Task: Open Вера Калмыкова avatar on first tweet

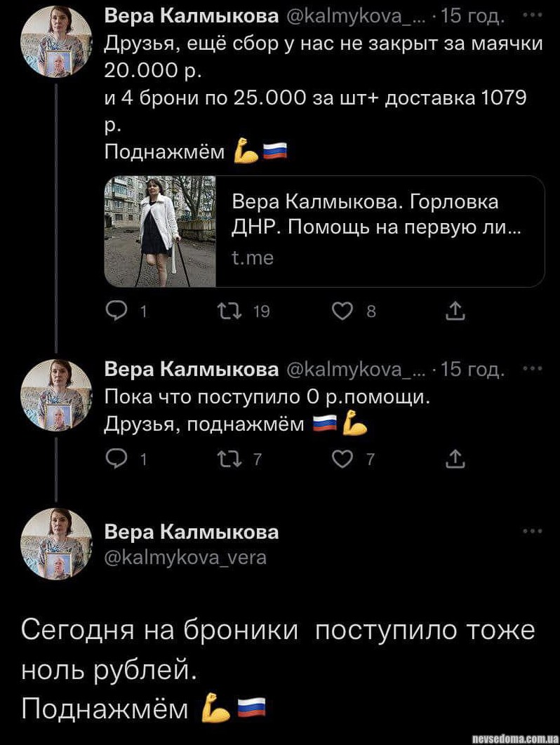Action: click(x=58, y=43)
